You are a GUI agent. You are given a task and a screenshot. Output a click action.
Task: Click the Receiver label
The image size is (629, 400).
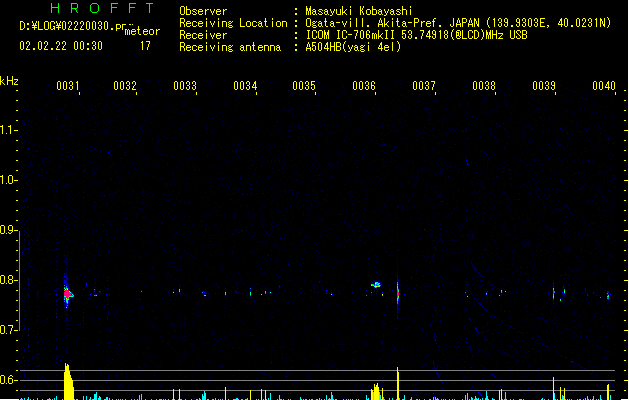(203, 35)
